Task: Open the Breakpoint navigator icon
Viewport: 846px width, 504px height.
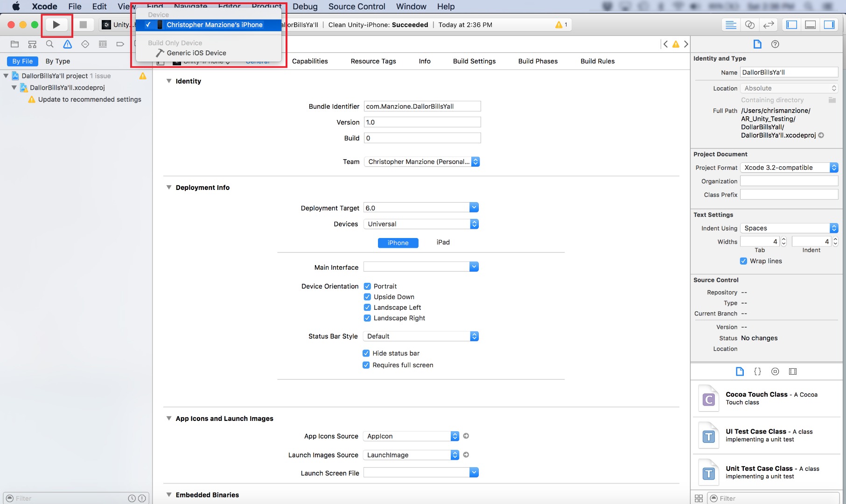Action: coord(120,44)
